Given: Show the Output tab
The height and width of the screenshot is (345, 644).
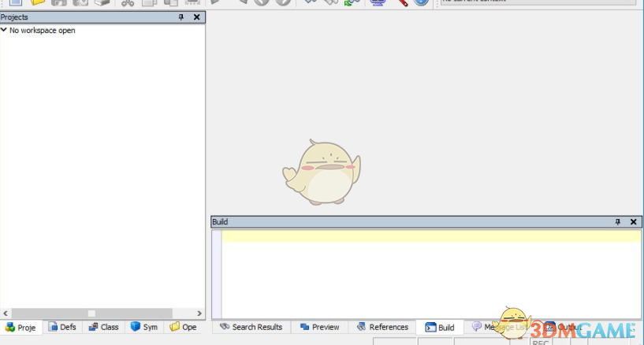Looking at the screenshot, I should 564,327.
